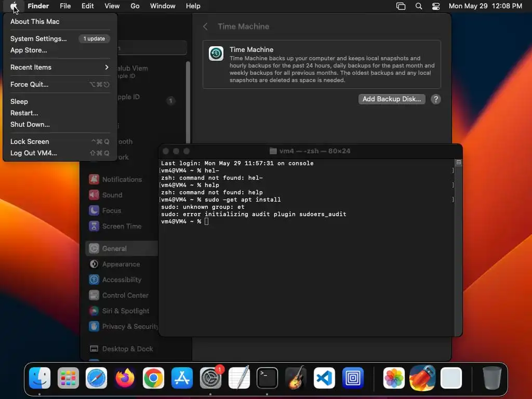The width and height of the screenshot is (532, 399).
Task: Open Control Center in menu bar
Action: tap(436, 6)
